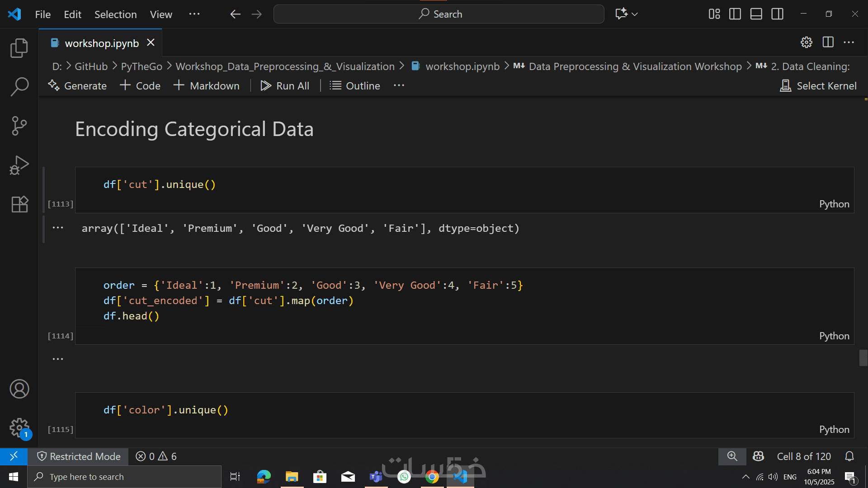Open the Explorer view in the activity bar
The image size is (868, 488).
(19, 48)
